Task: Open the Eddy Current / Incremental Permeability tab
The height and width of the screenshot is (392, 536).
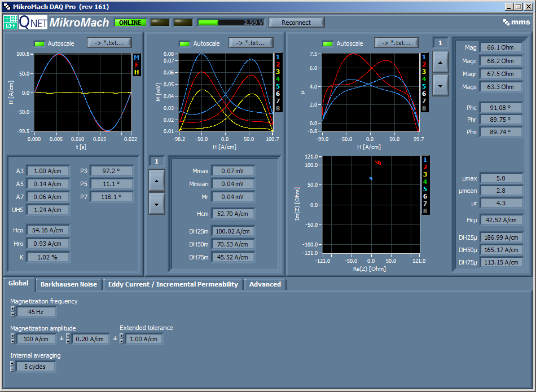Action: click(x=173, y=284)
